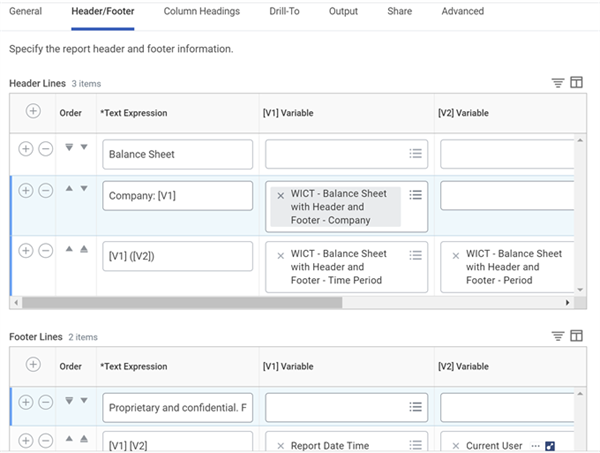This screenshot has height=453, width=600.
Task: Move Proprietary footer row down one
Action: coord(84,401)
